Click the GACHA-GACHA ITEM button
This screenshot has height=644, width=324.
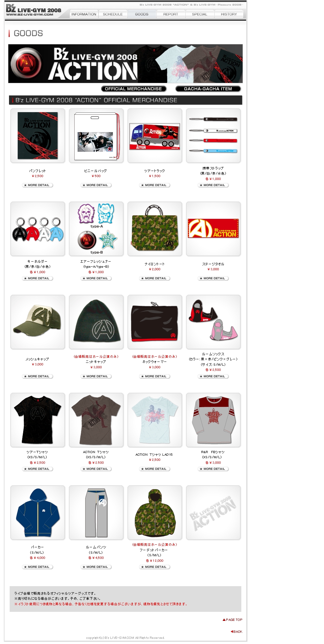pos(208,89)
